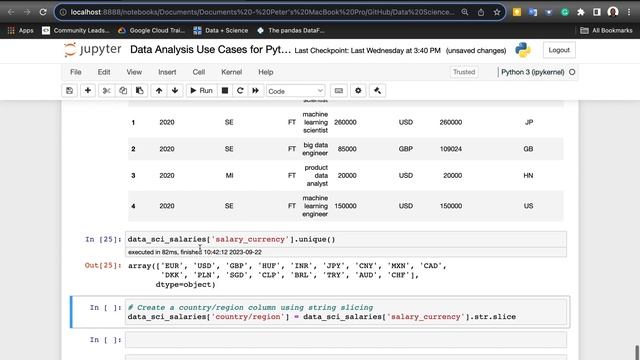This screenshot has width=640, height=360.
Task: Click the localhost address bar
Action: pyautogui.click(x=261, y=12)
